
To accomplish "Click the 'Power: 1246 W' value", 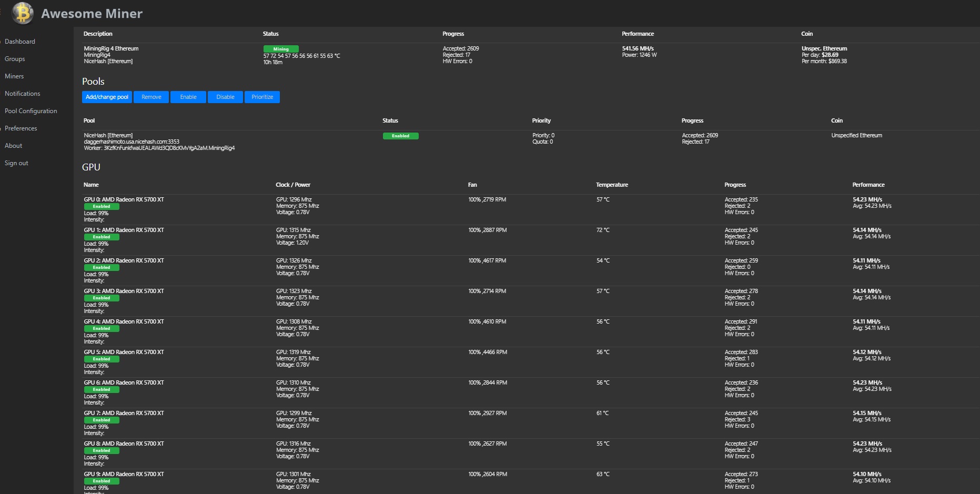I will coord(640,55).
